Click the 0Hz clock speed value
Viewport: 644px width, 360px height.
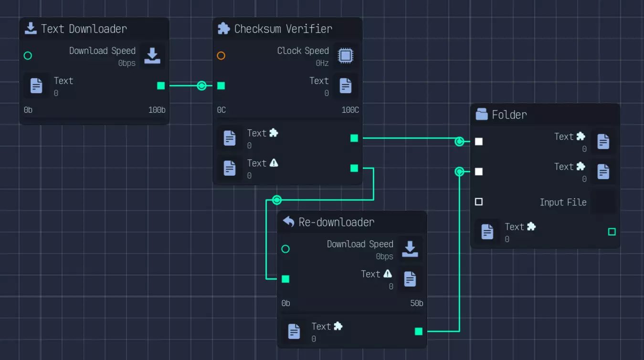pyautogui.click(x=322, y=63)
